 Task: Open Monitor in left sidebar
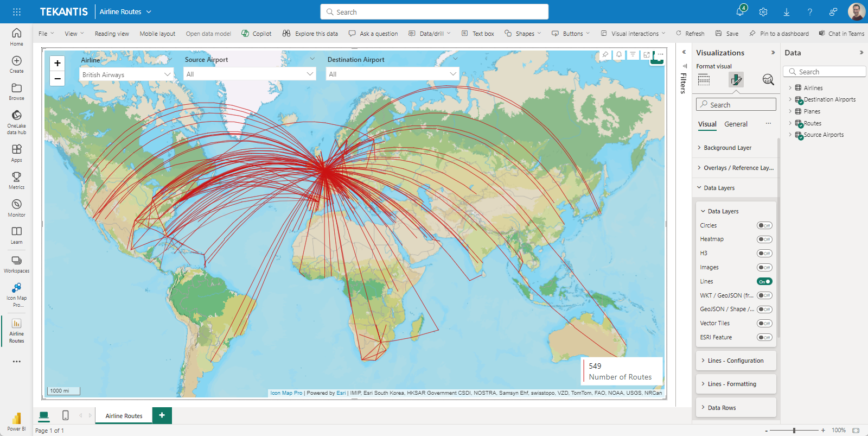tap(16, 208)
